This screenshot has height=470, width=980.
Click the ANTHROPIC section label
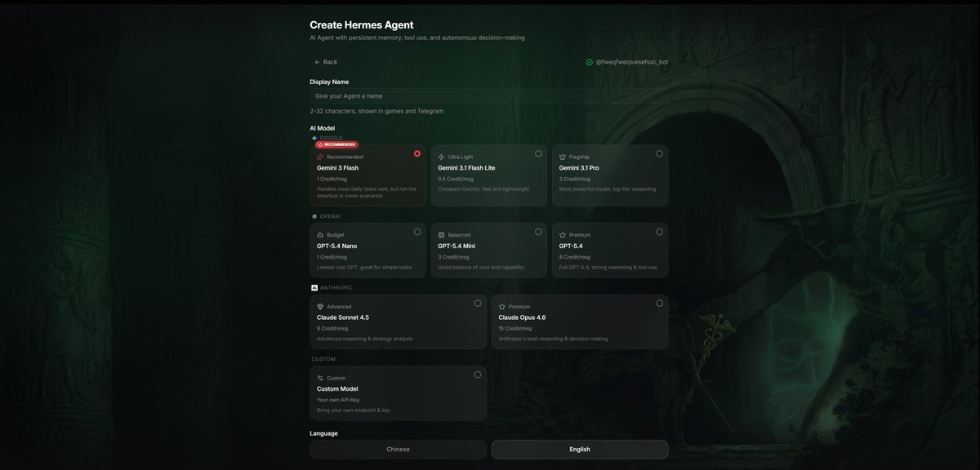tap(336, 288)
